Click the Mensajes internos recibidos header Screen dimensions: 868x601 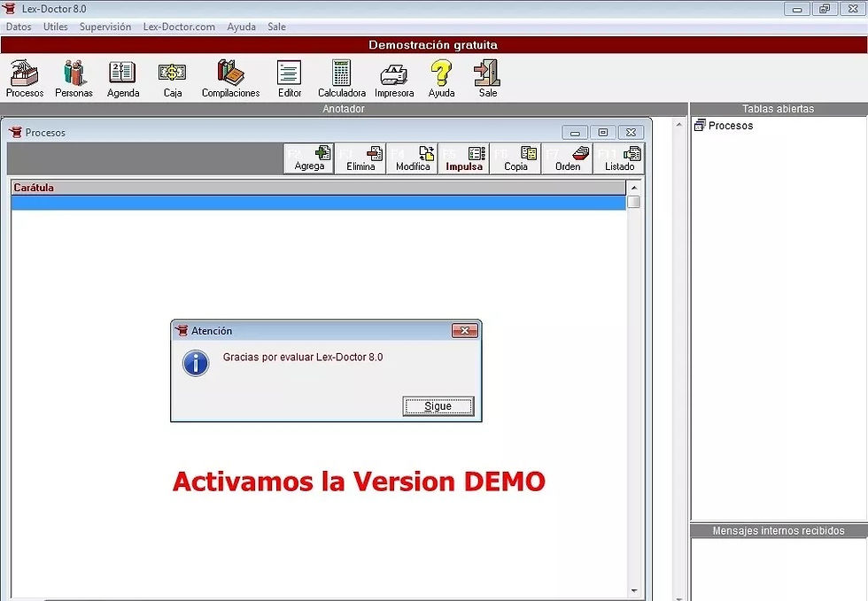click(779, 531)
